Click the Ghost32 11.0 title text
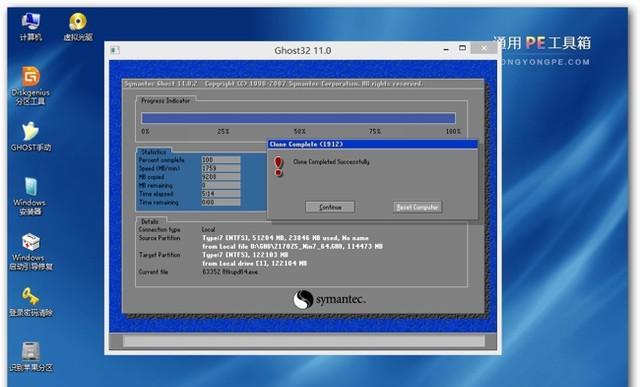The height and width of the screenshot is (387, 640). tap(302, 50)
